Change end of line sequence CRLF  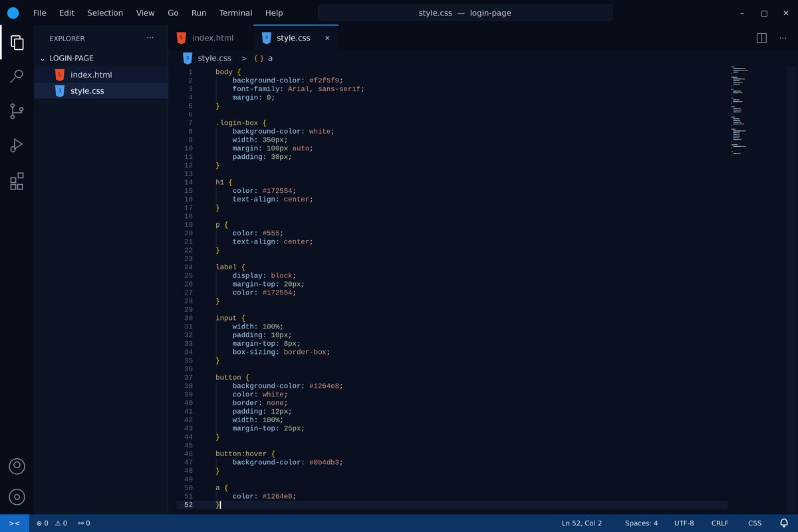pos(720,523)
